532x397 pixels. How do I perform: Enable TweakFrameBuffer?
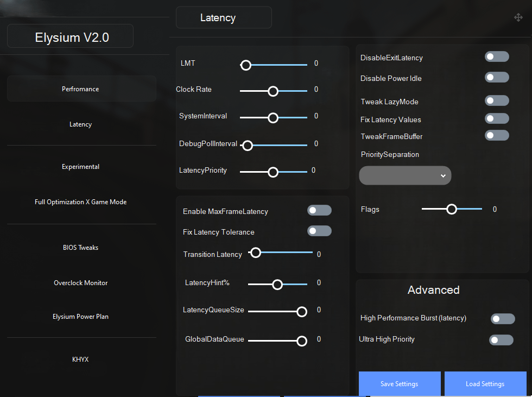pos(497,135)
